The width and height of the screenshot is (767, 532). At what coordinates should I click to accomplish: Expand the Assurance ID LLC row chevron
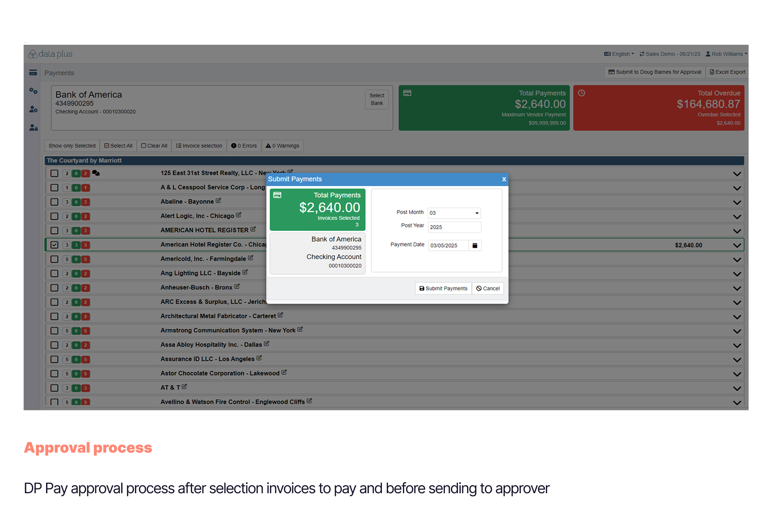tap(737, 360)
